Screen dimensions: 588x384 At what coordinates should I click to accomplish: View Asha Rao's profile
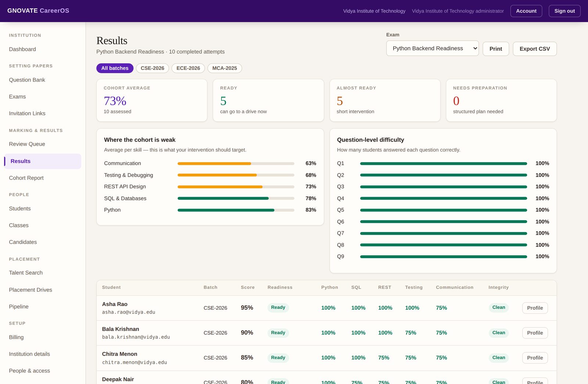pyautogui.click(x=535, y=308)
